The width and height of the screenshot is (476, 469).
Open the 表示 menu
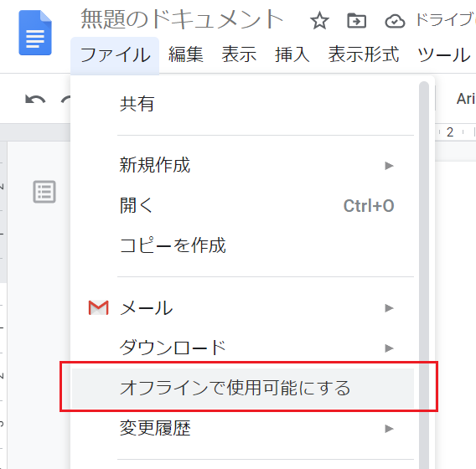(239, 55)
